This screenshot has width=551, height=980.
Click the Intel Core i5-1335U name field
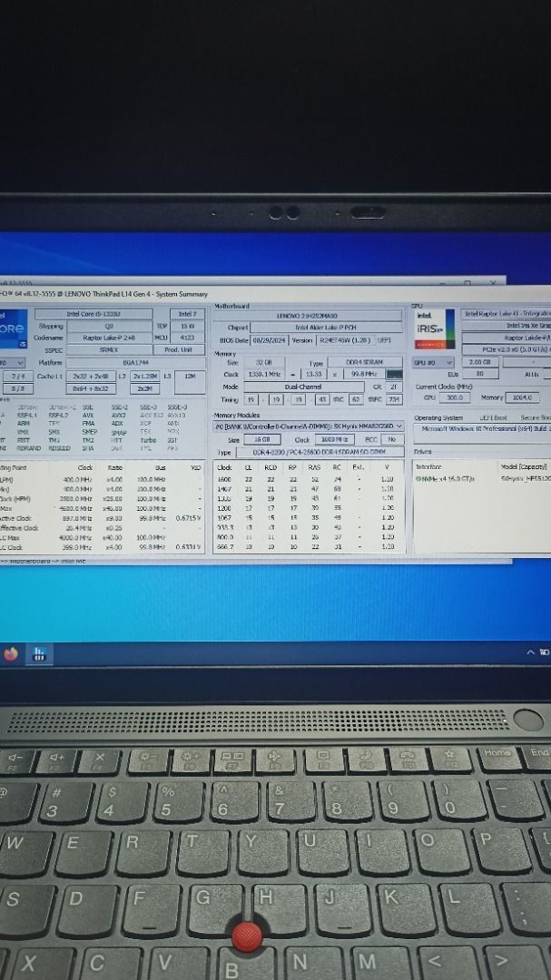tap(93, 314)
